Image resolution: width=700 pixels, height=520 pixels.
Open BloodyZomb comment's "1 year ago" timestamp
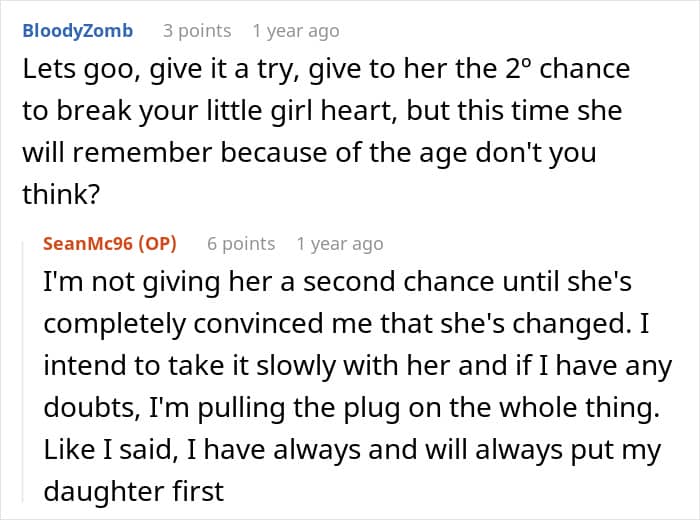296,31
